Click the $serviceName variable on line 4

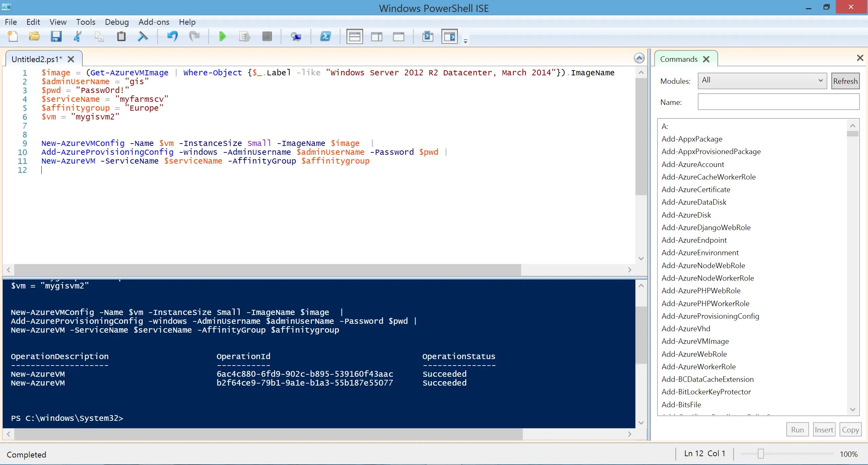pyautogui.click(x=71, y=99)
